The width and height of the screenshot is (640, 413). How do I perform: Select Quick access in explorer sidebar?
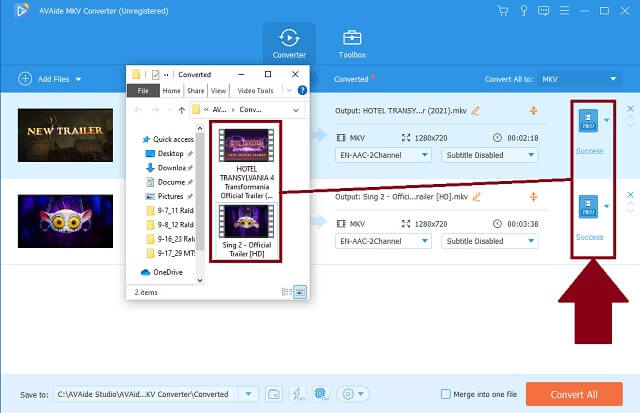point(168,139)
